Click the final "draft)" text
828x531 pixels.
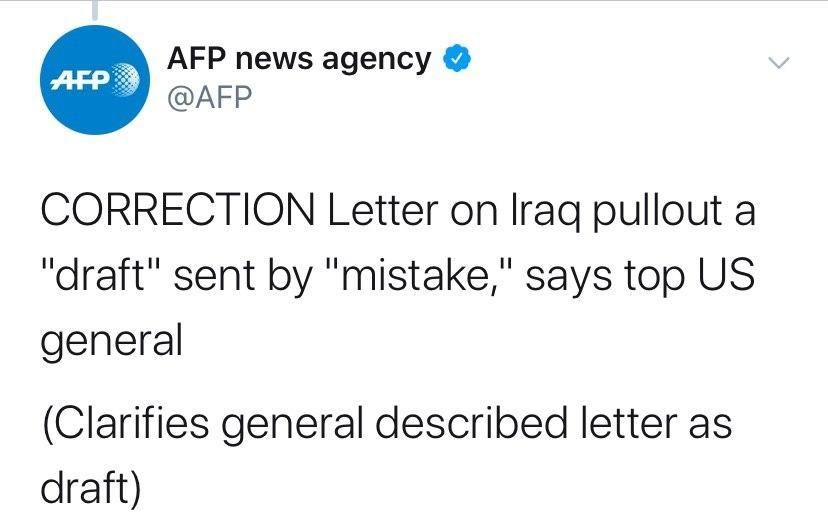[91, 485]
